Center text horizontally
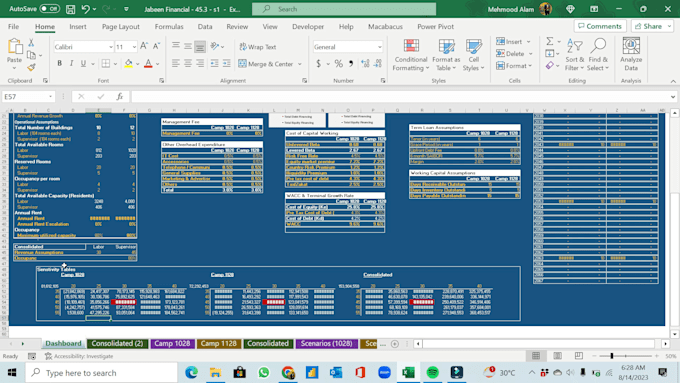Screen dimensions: 680x383 pos(188,64)
